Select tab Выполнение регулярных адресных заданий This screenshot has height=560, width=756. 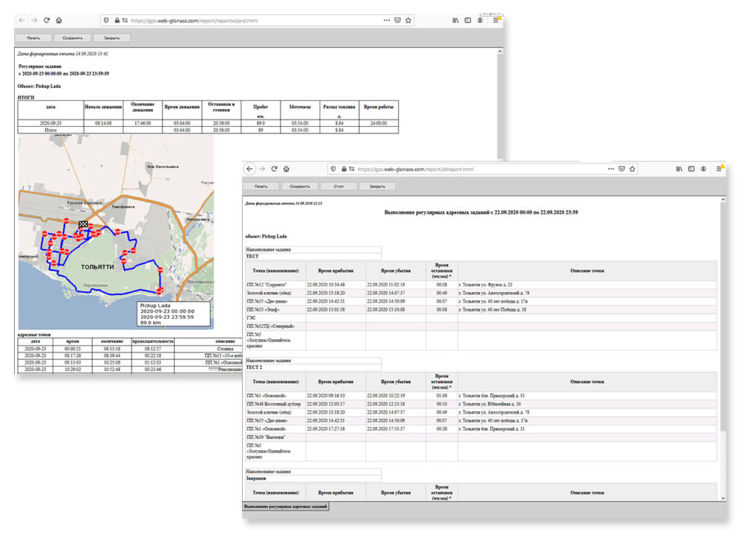tap(286, 506)
